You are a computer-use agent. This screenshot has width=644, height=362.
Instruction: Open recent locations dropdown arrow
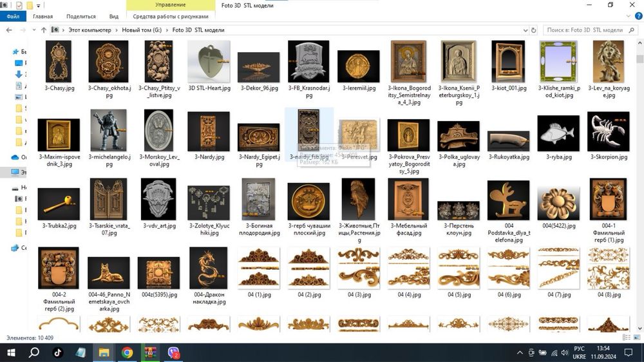33,30
